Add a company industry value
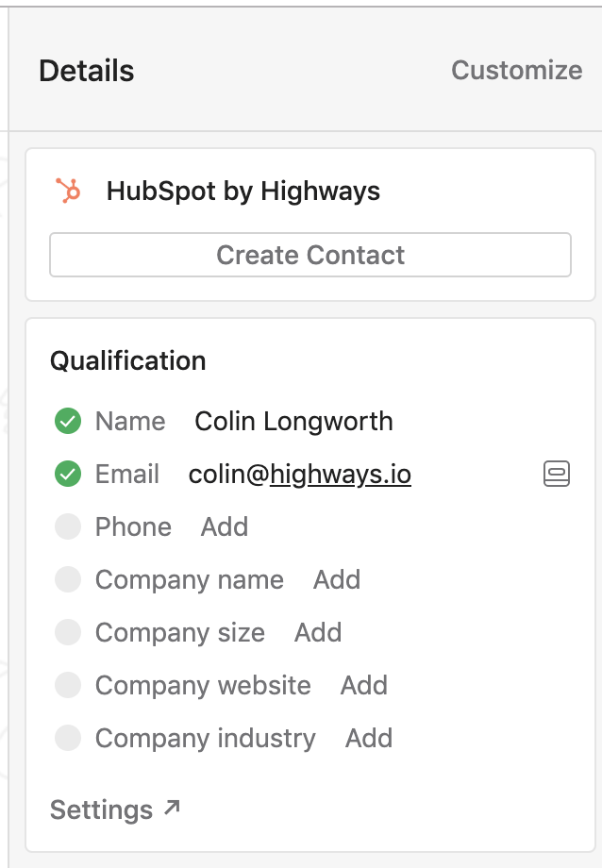Screen dimensions: 602x868 click(369, 738)
